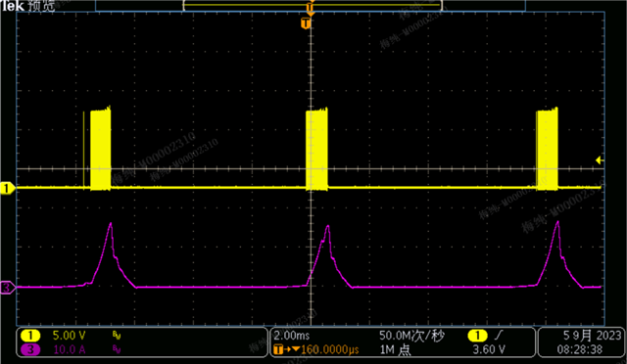Click the time readout 08:28:38
627x364 pixels.
tap(579, 349)
